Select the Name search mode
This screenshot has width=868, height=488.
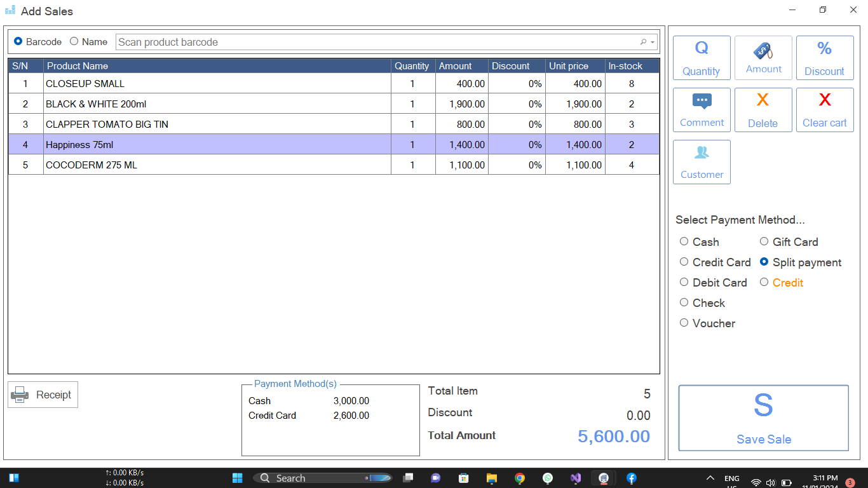tap(74, 41)
